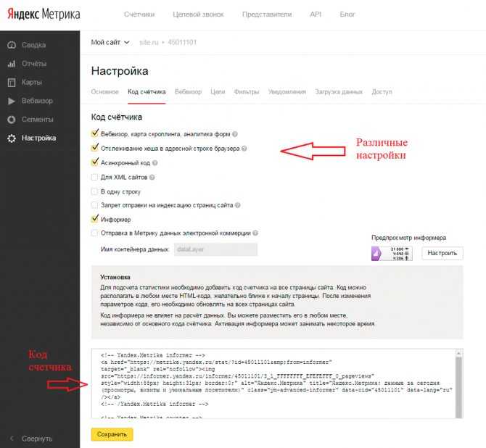Image resolution: width=486 pixels, height=448 pixels.
Task: Check Запрет отправки на индексацию страниц
Action: pyautogui.click(x=94, y=205)
